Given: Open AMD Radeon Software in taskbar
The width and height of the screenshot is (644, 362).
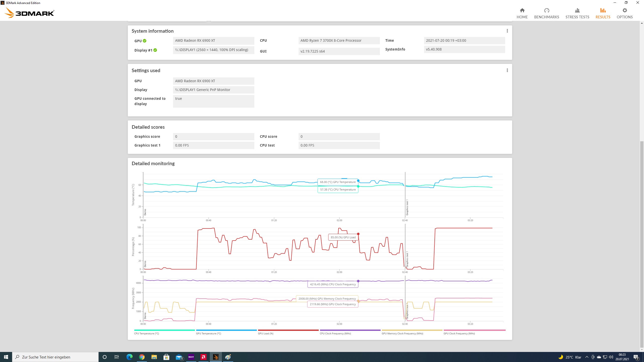Looking at the screenshot, I should click(203, 357).
